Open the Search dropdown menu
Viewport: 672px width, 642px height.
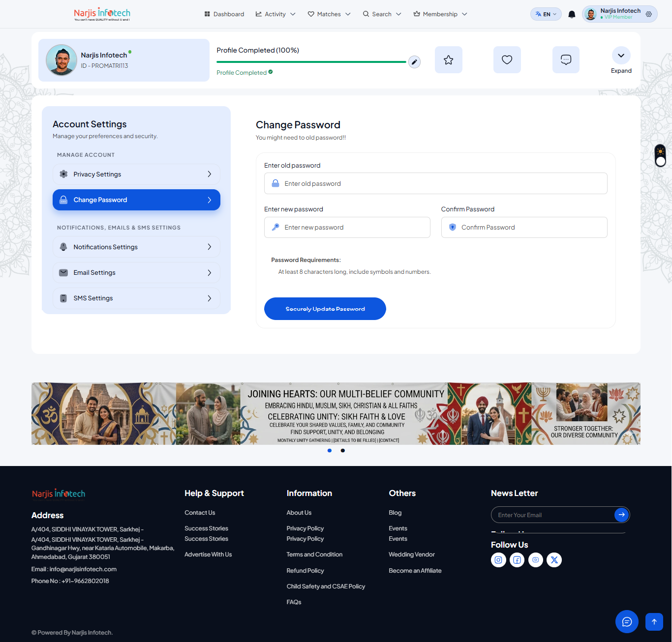382,14
